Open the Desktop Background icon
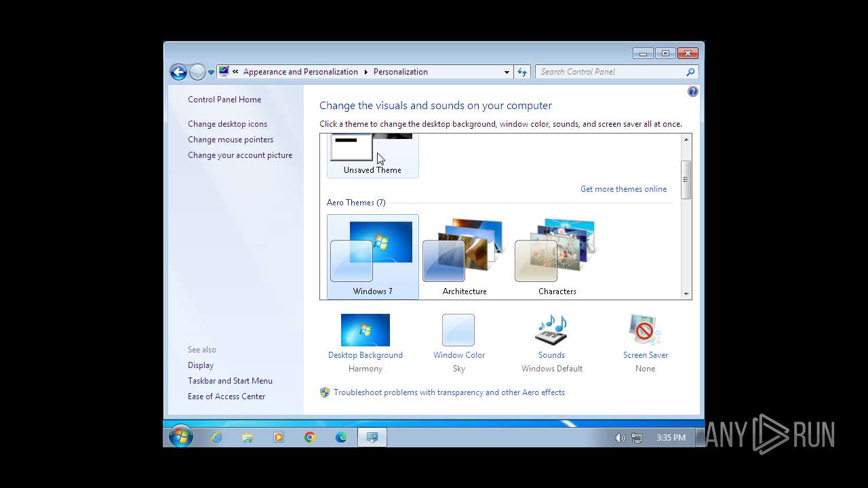 [x=366, y=330]
